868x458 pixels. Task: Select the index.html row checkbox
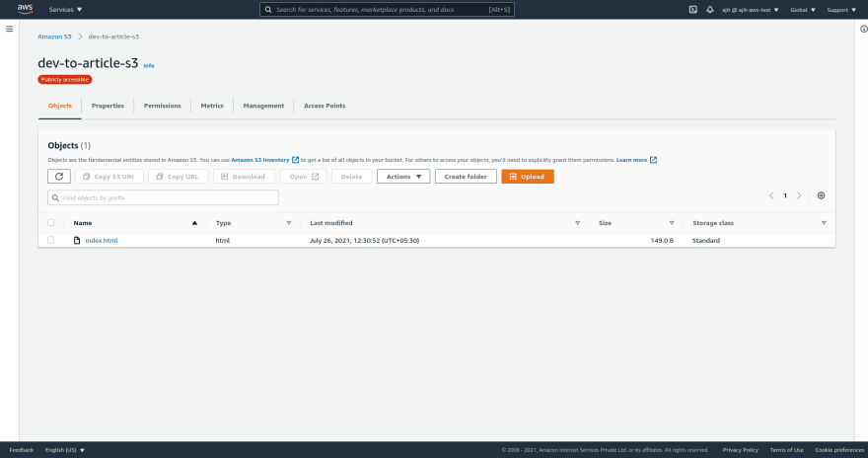[x=51, y=241]
